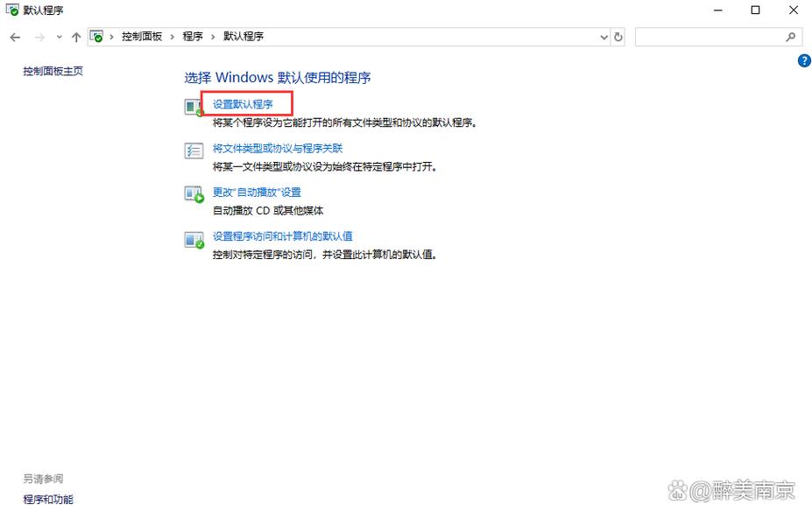The image size is (812, 519).
Task: Click the 更改自动播放设置 CD icon
Action: 194,193
